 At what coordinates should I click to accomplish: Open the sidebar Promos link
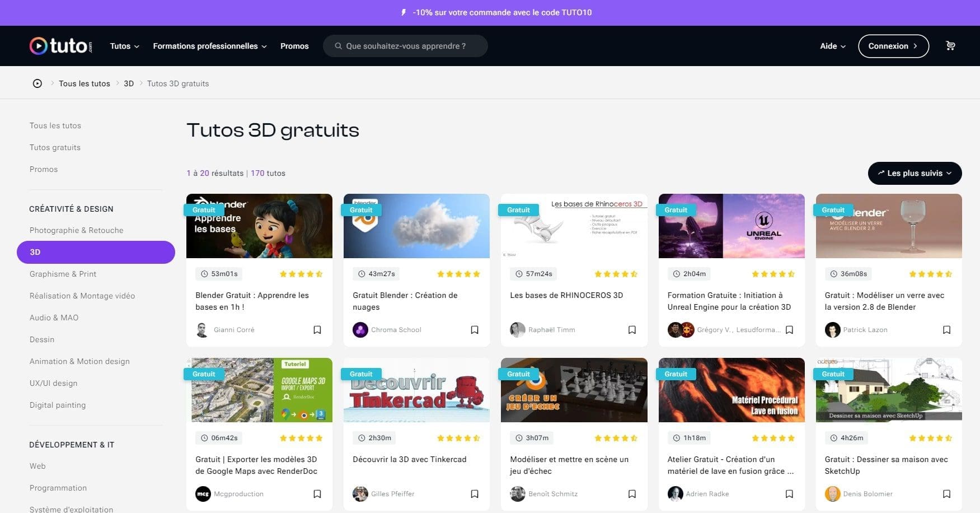(x=44, y=169)
